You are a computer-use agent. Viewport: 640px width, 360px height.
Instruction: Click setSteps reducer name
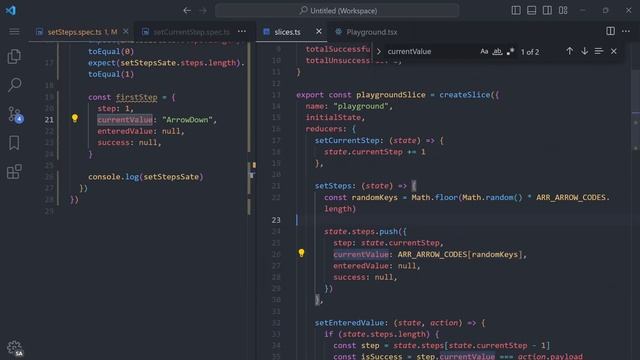pyautogui.click(x=333, y=186)
